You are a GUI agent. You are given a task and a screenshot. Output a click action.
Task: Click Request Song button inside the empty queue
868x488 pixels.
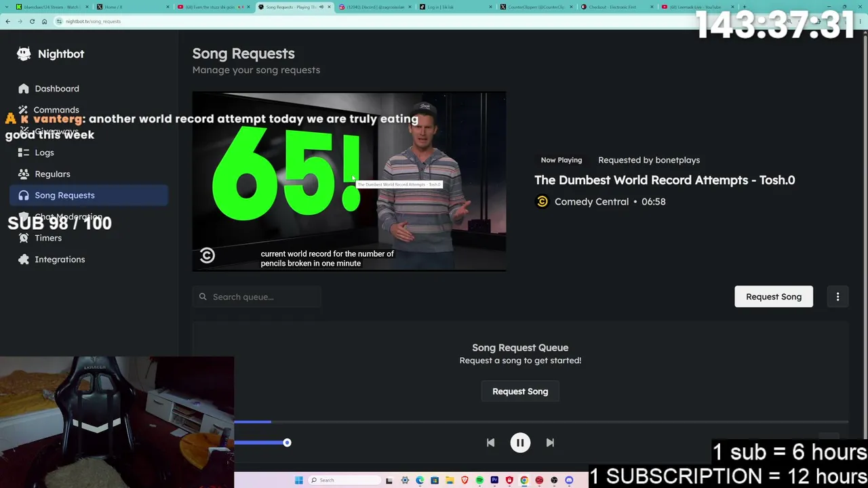(520, 392)
